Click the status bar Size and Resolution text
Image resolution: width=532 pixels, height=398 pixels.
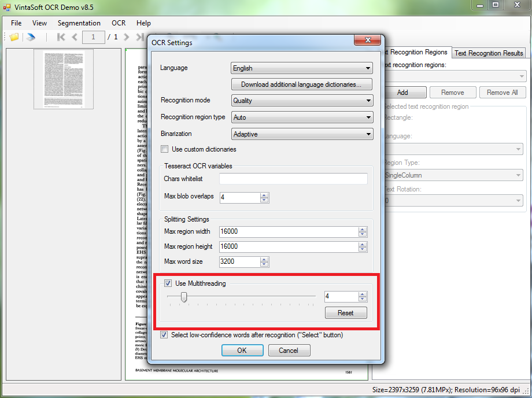[x=446, y=390]
